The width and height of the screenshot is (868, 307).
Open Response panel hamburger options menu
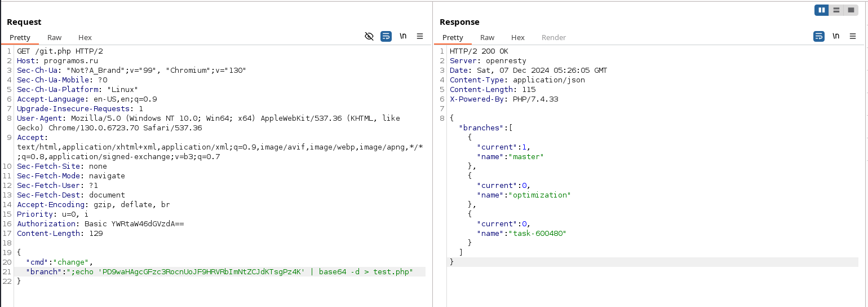pos(853,36)
